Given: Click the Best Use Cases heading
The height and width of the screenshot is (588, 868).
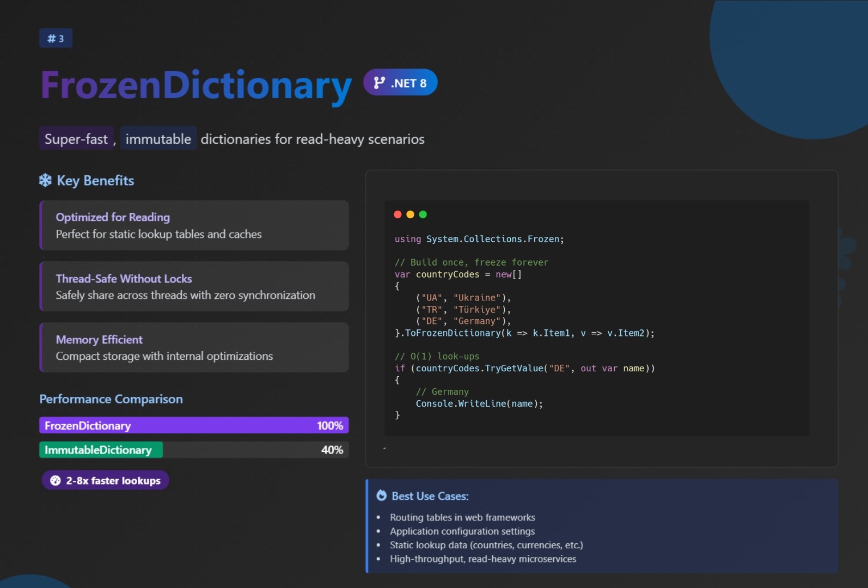Looking at the screenshot, I should tap(430, 496).
